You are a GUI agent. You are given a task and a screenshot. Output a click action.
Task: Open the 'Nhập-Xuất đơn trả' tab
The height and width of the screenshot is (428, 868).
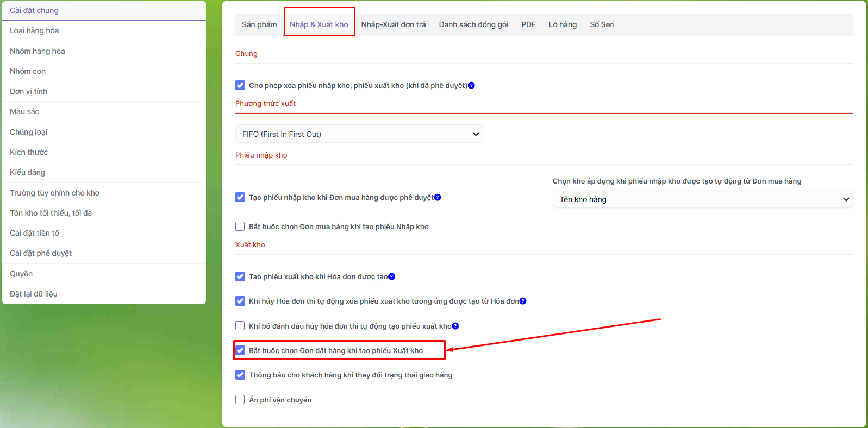(394, 24)
